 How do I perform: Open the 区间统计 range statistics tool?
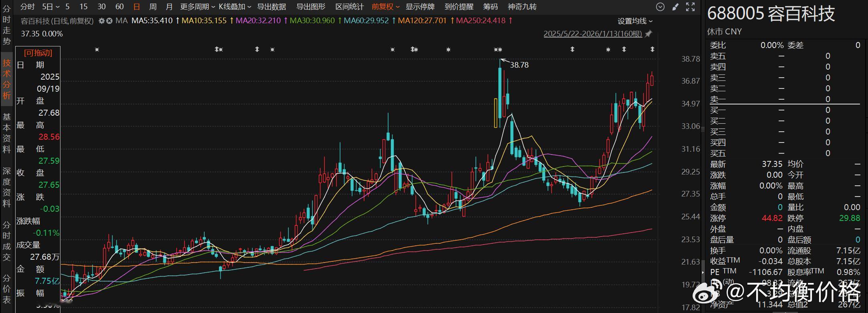pyautogui.click(x=350, y=7)
